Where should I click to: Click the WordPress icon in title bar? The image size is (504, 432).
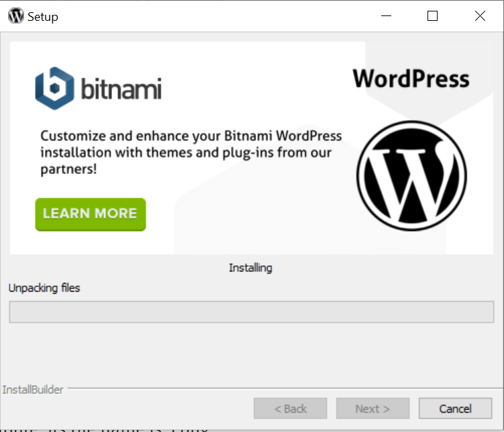15,15
